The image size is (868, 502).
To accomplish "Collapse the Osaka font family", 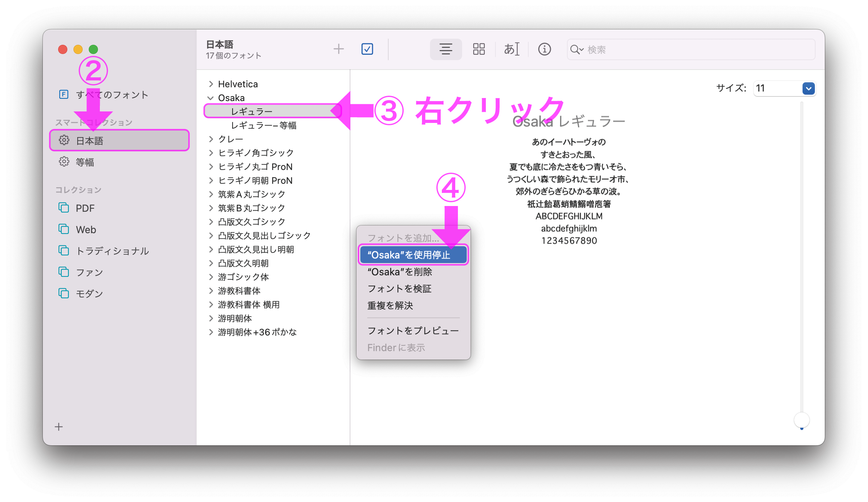I will click(x=210, y=98).
